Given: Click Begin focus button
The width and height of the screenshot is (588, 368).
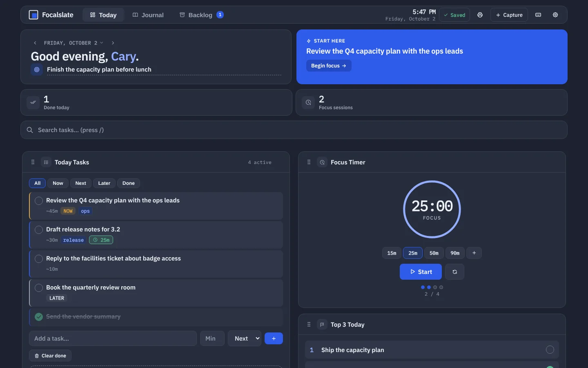Looking at the screenshot, I should click(329, 66).
